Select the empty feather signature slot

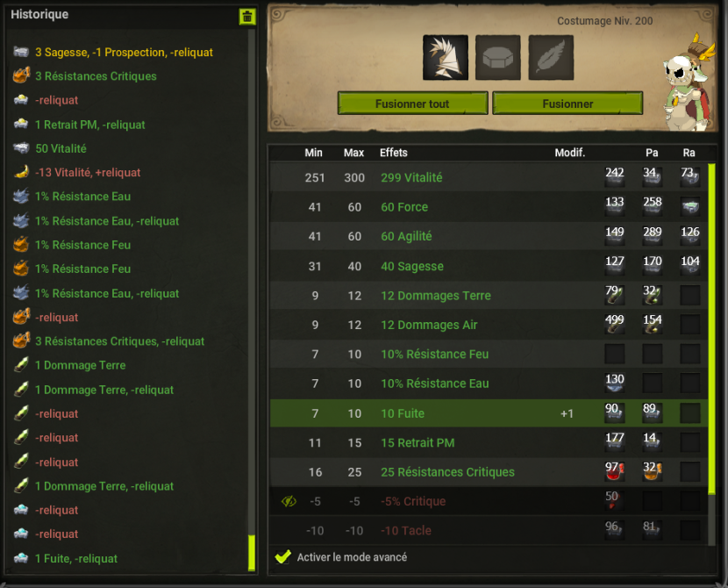click(x=551, y=58)
